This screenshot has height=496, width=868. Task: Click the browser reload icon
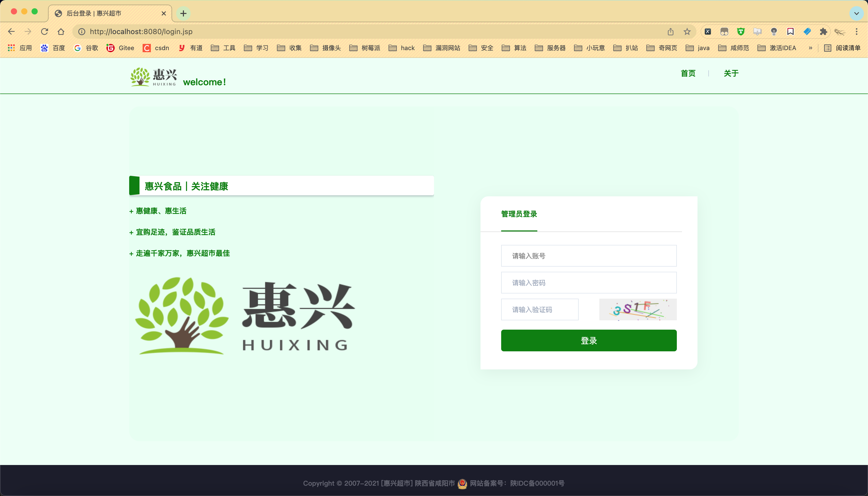coord(44,32)
